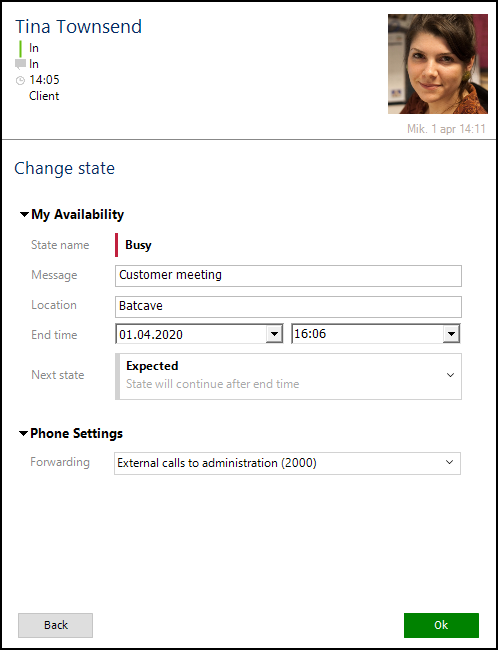
Task: Click the 14:05 time text
Action: (44, 80)
